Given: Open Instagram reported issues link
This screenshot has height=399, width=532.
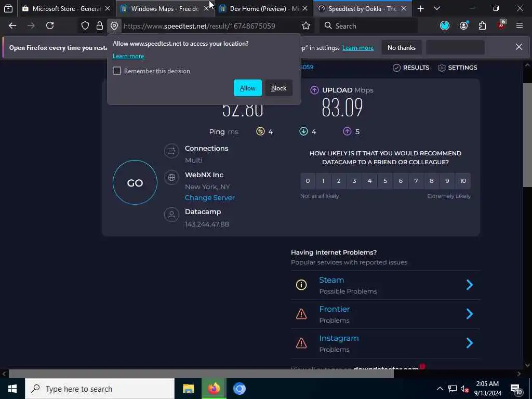Looking at the screenshot, I should pyautogui.click(x=339, y=338).
